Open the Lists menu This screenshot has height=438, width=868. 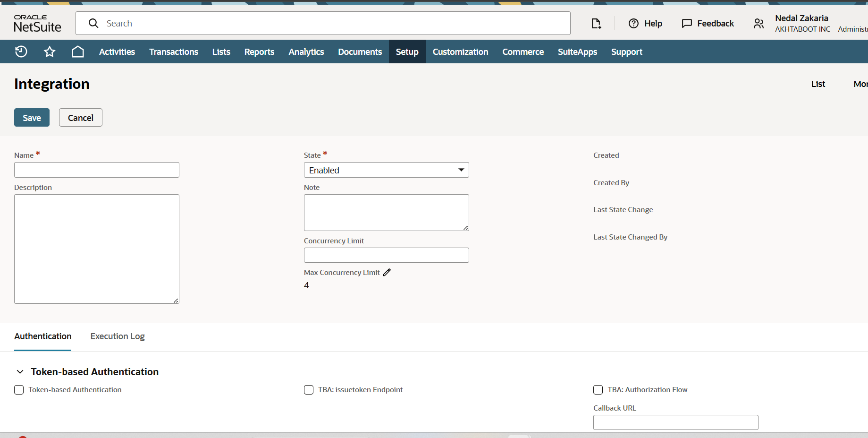(221, 52)
